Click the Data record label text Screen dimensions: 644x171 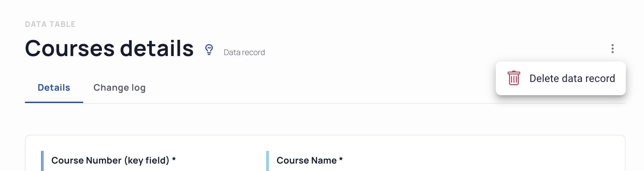(244, 52)
